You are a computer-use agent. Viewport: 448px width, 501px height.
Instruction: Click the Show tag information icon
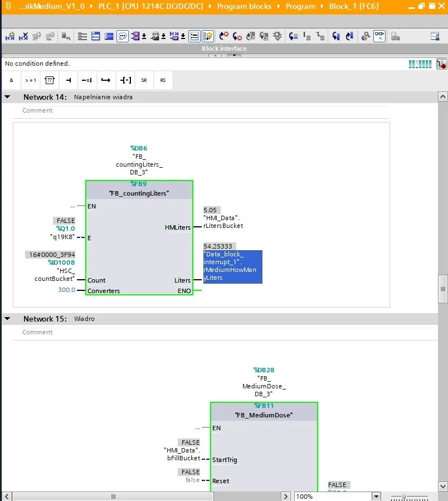pyautogui.click(x=155, y=36)
